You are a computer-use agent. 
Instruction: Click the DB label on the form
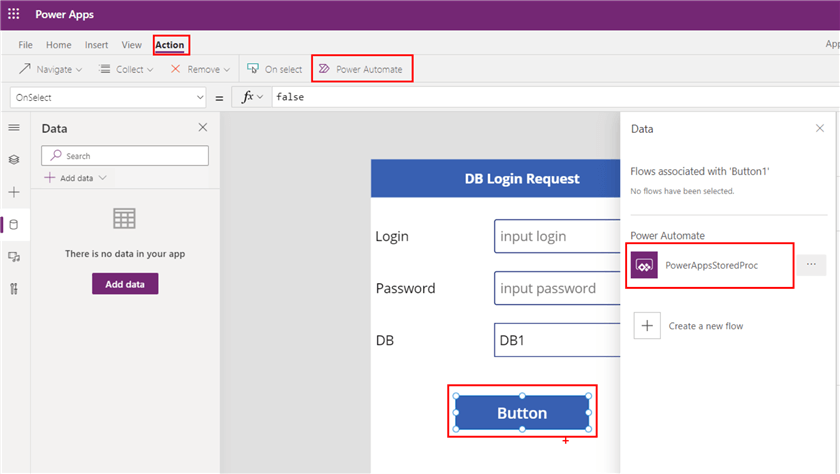click(385, 340)
